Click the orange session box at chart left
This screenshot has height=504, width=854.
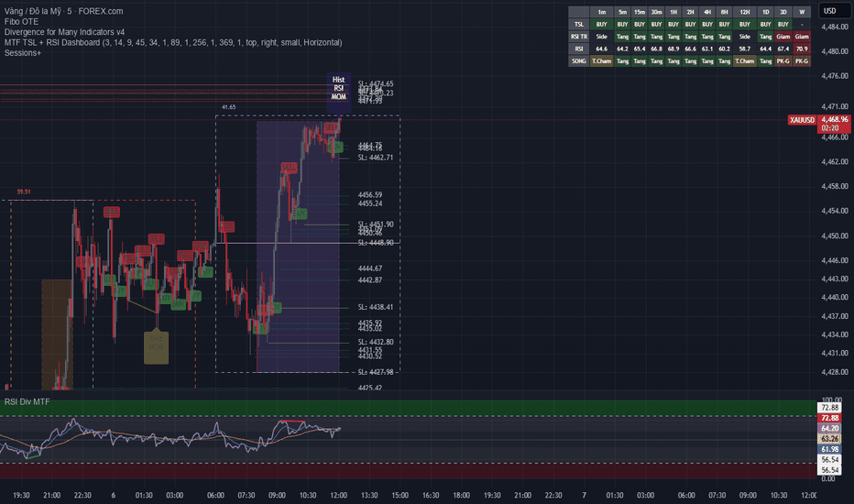click(x=57, y=334)
